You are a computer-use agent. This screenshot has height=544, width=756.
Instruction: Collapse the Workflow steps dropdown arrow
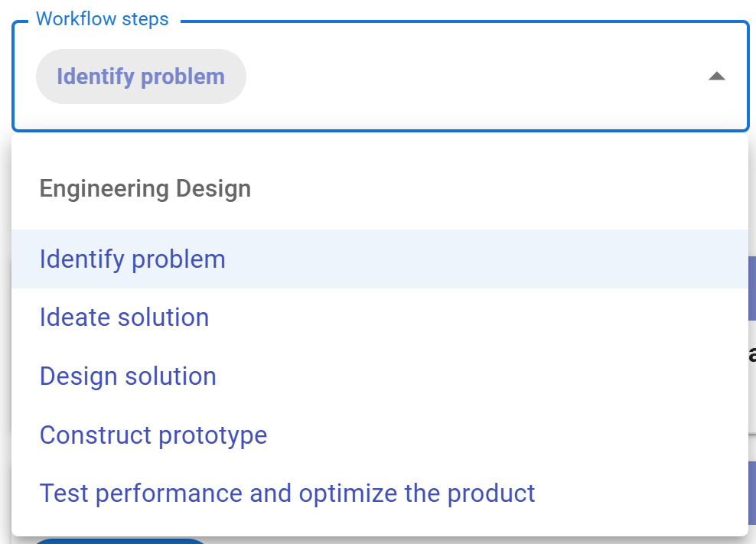click(x=716, y=77)
